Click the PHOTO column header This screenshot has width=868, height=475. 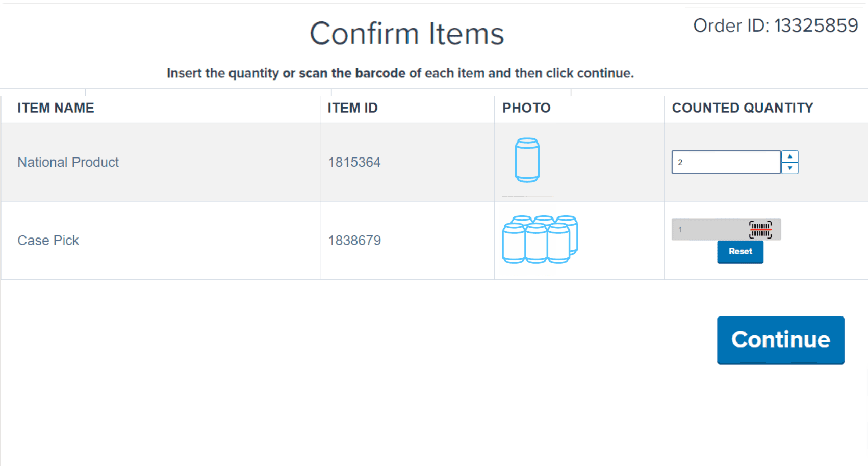(526, 108)
